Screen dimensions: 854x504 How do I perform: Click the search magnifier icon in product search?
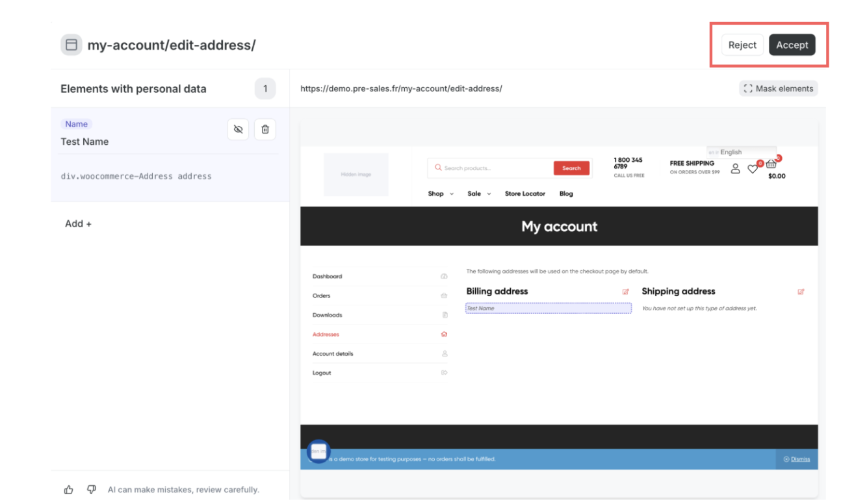439,168
